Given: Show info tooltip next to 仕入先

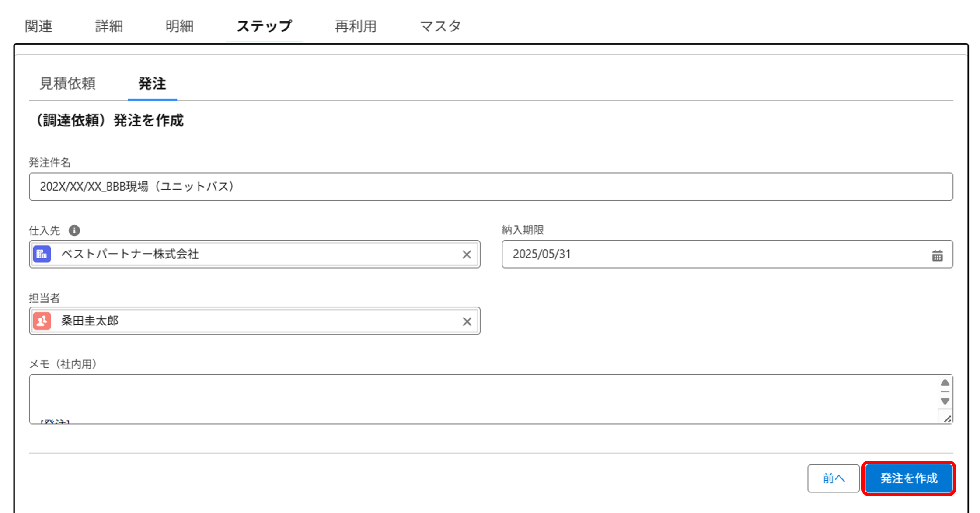Looking at the screenshot, I should tap(74, 230).
